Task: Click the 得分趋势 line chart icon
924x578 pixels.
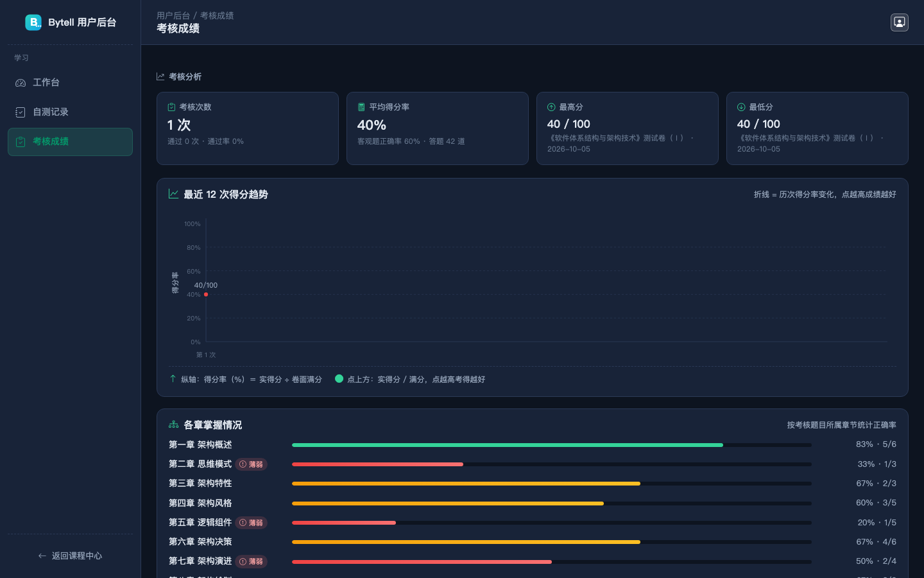Action: pyautogui.click(x=173, y=194)
